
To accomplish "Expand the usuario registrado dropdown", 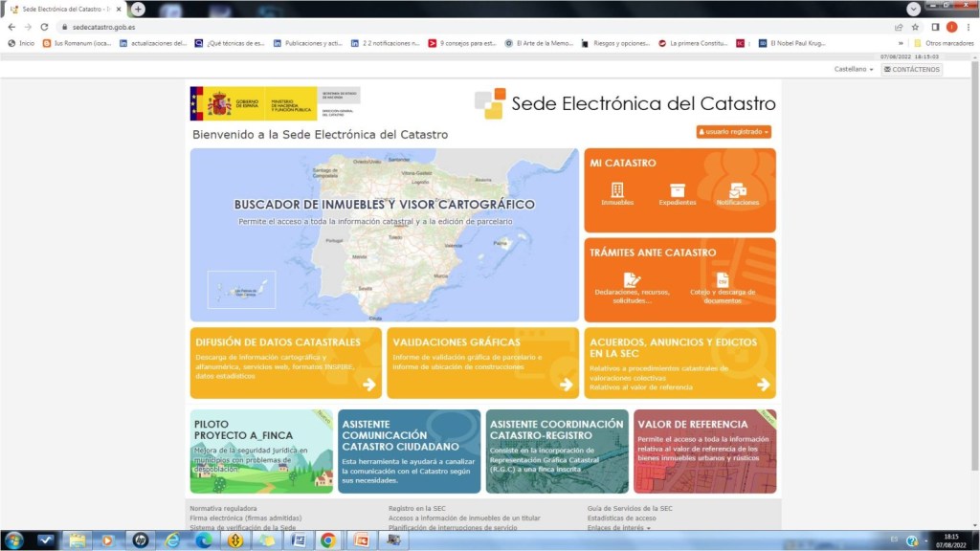I will [733, 132].
